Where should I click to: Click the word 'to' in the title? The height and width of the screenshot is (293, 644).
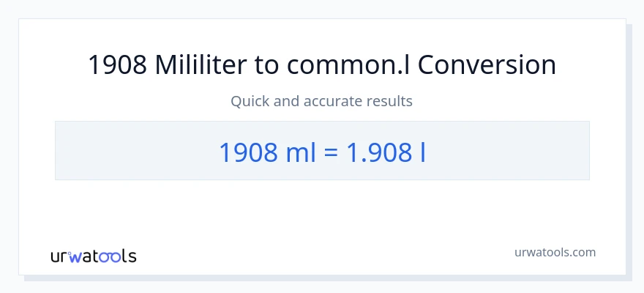click(x=267, y=65)
